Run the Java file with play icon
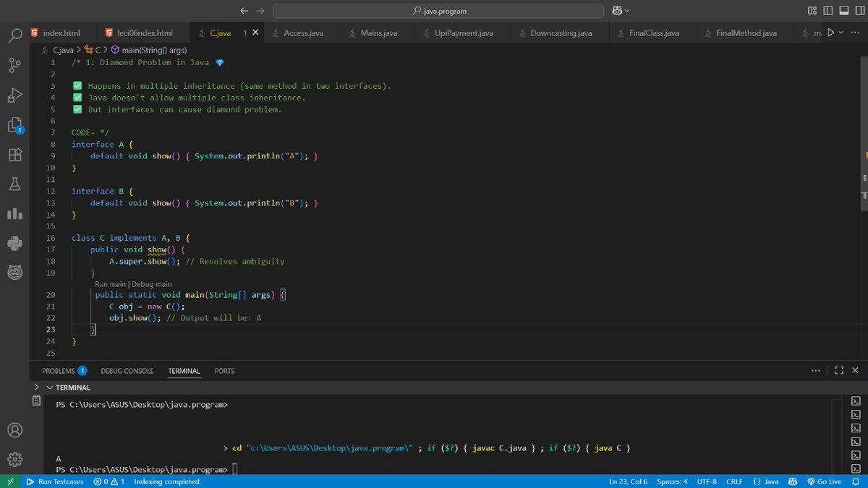Image resolution: width=868 pixels, height=488 pixels. [x=830, y=33]
